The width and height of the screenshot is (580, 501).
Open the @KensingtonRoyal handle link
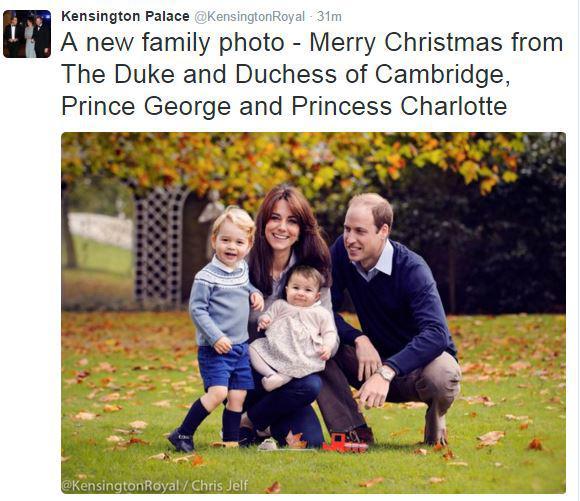[x=250, y=17]
